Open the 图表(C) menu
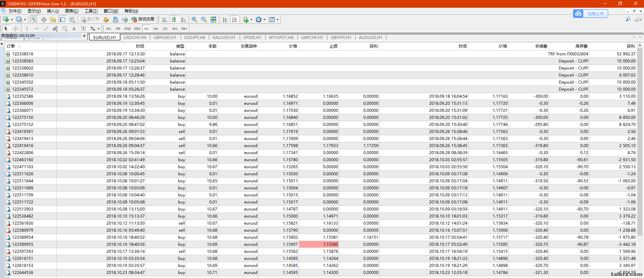 72,11
